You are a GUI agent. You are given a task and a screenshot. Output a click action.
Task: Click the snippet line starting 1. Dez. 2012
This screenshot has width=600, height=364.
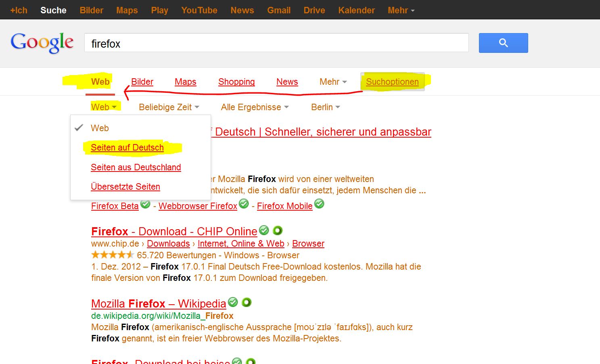[x=256, y=267]
